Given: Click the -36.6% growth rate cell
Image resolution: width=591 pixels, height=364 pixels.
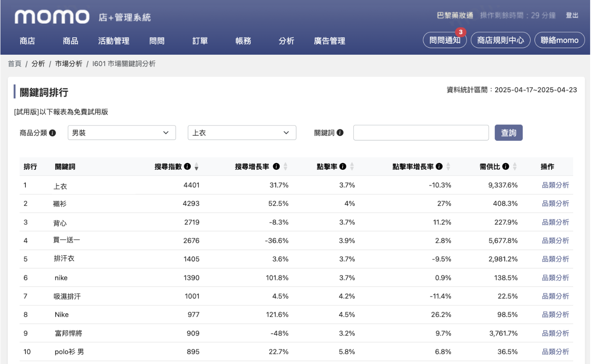Looking at the screenshot, I should tap(277, 241).
